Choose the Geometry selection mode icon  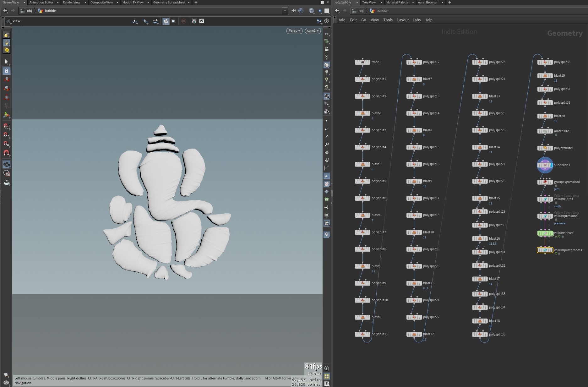6,43
